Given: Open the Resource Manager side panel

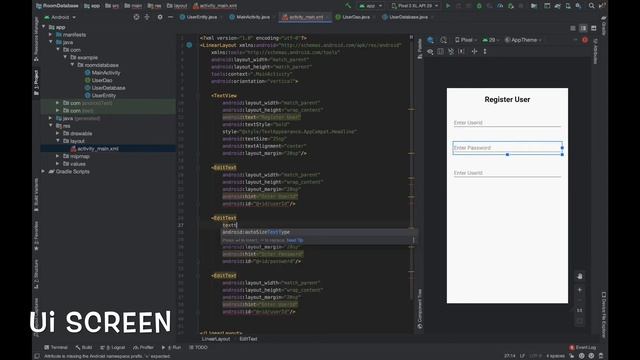Looking at the screenshot, I should coord(36,39).
